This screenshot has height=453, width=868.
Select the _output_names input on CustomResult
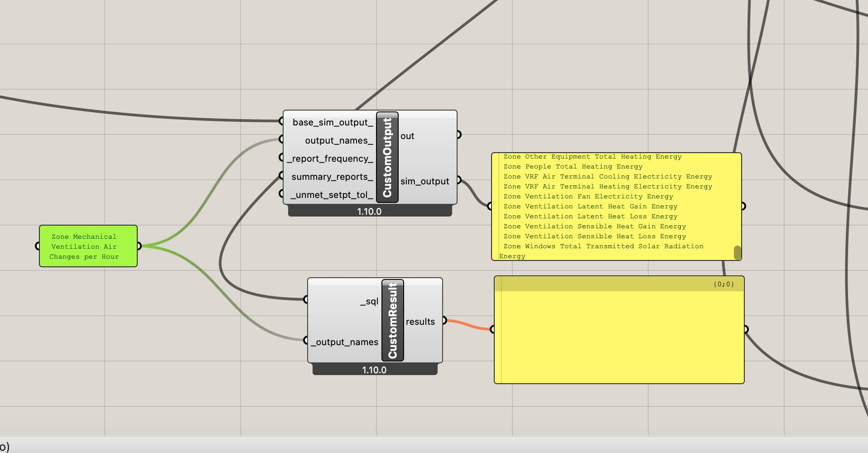click(344, 342)
